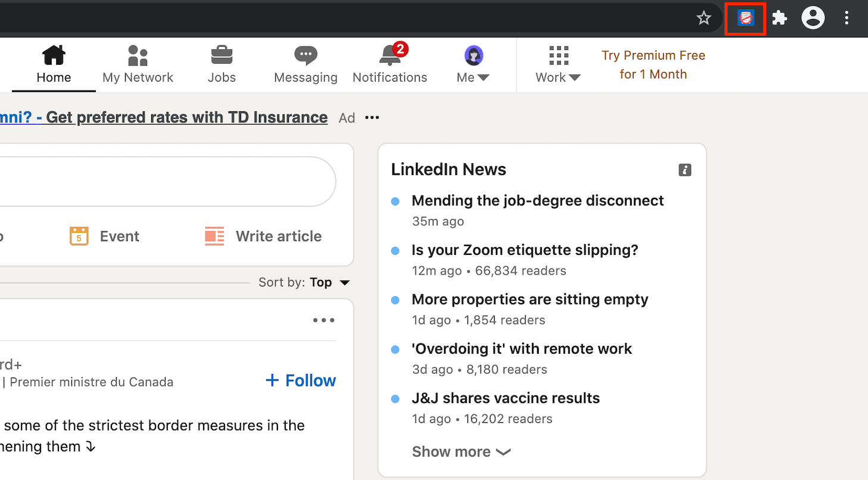Open More properties are sitting empty story
This screenshot has width=868, height=480.
coord(530,300)
